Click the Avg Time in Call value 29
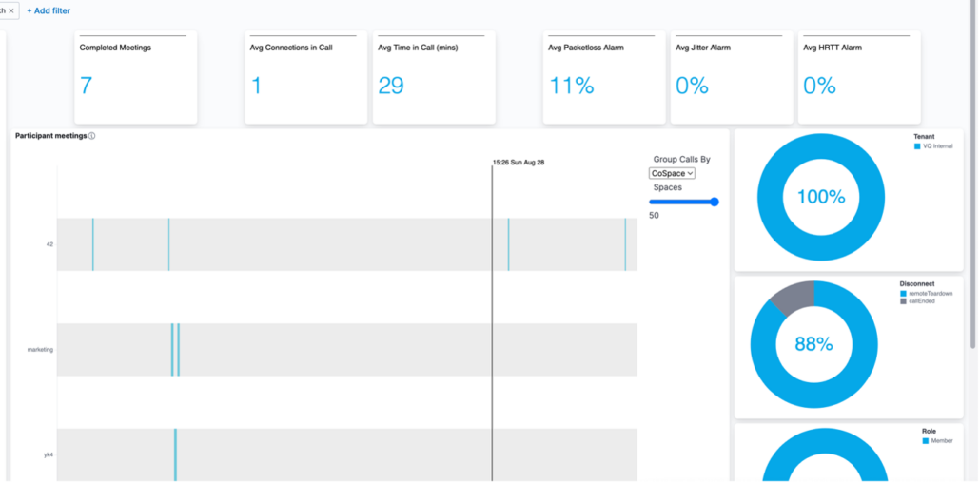Viewport: 980px width, 483px height. click(391, 85)
